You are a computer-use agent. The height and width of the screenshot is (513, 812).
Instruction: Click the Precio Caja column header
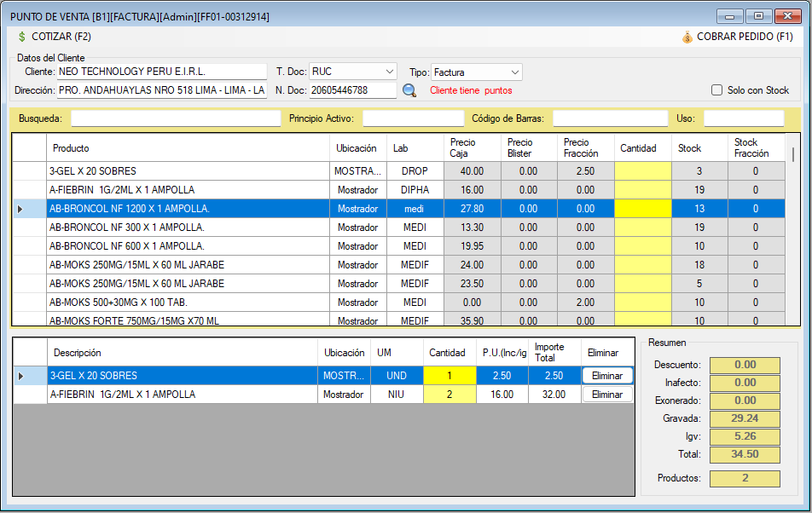(x=472, y=148)
